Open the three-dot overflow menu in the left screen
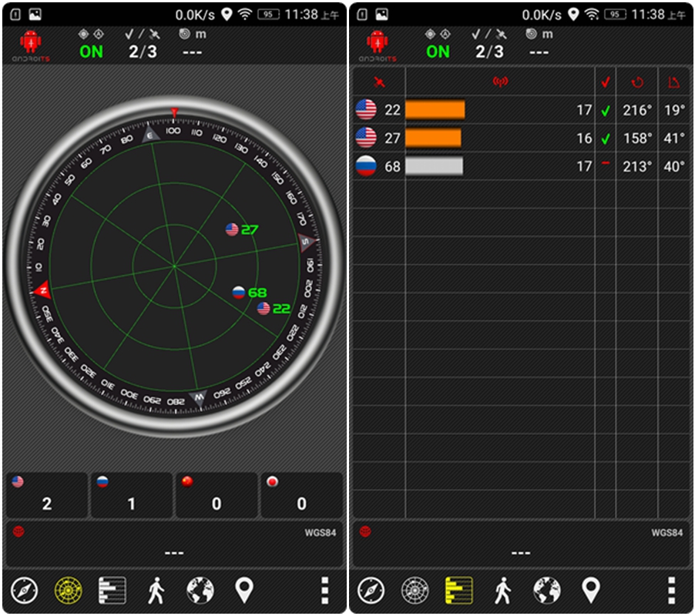Image resolution: width=695 pixels, height=616 pixels. coord(324,591)
